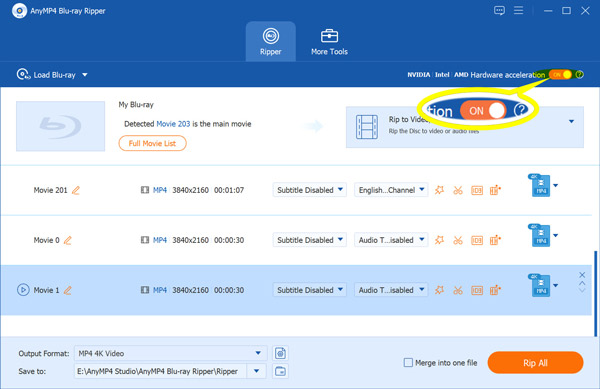Open the Output Format combo box
This screenshot has height=389, width=600.
click(170, 353)
